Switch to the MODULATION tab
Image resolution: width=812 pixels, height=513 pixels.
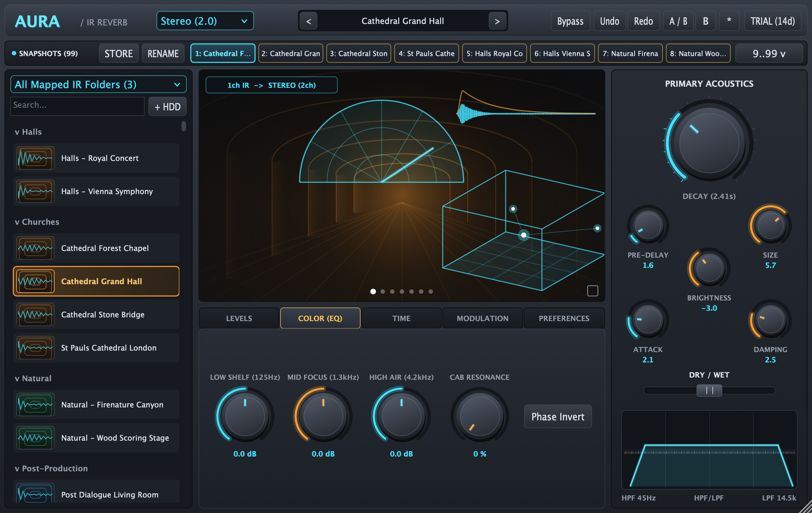(x=483, y=318)
